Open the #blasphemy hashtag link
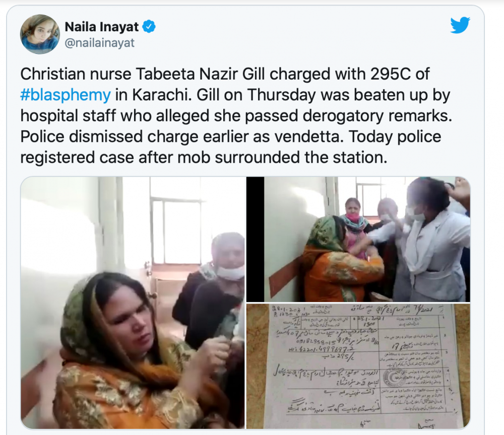The width and height of the screenshot is (504, 435). (x=66, y=95)
